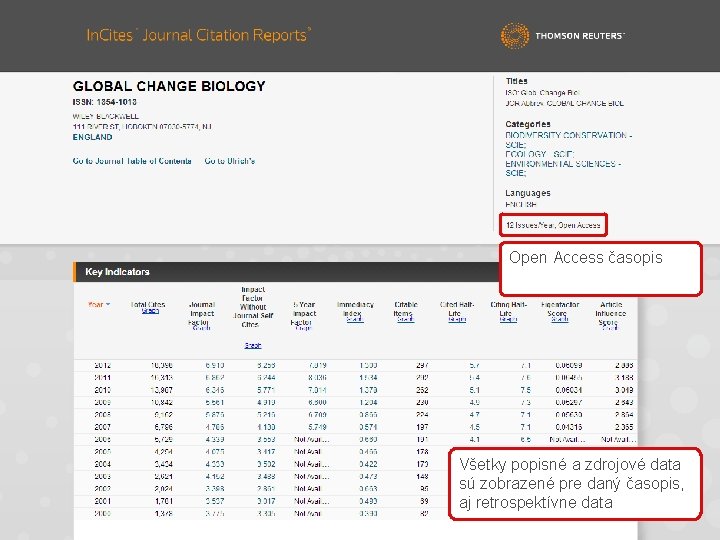Open Graph link under Journal Impact Factor
The height and width of the screenshot is (540, 720).
201,328
